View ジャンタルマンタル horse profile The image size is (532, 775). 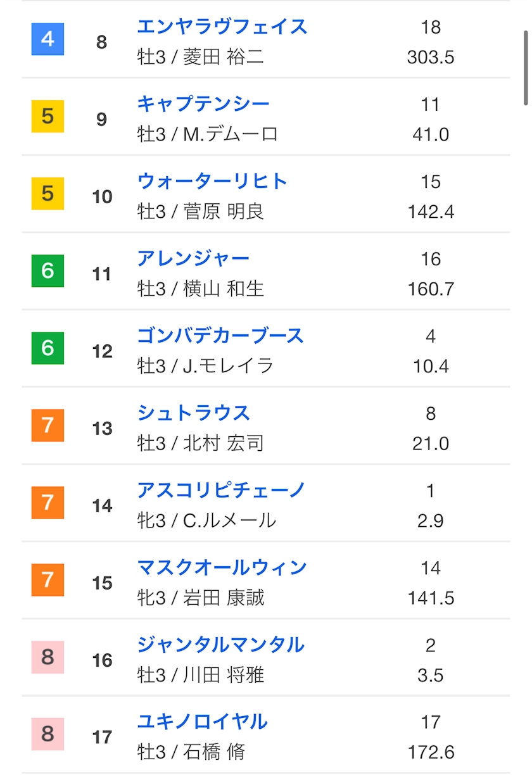(x=220, y=645)
